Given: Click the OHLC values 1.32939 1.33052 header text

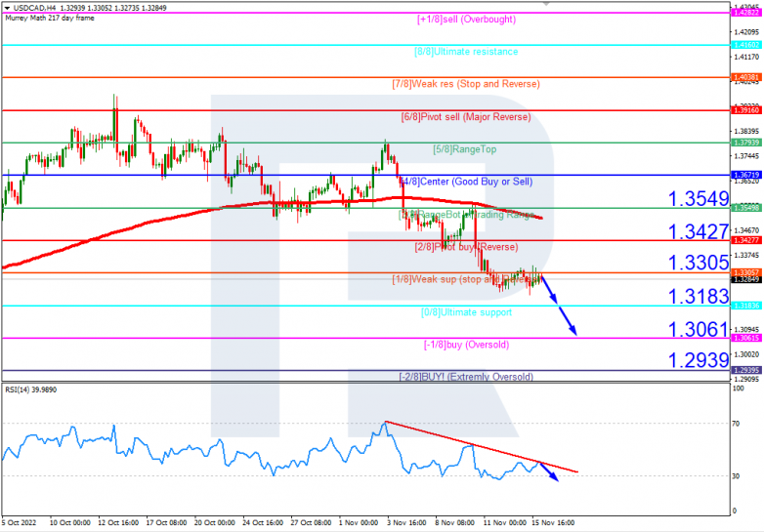Looking at the screenshot, I should [86, 8].
